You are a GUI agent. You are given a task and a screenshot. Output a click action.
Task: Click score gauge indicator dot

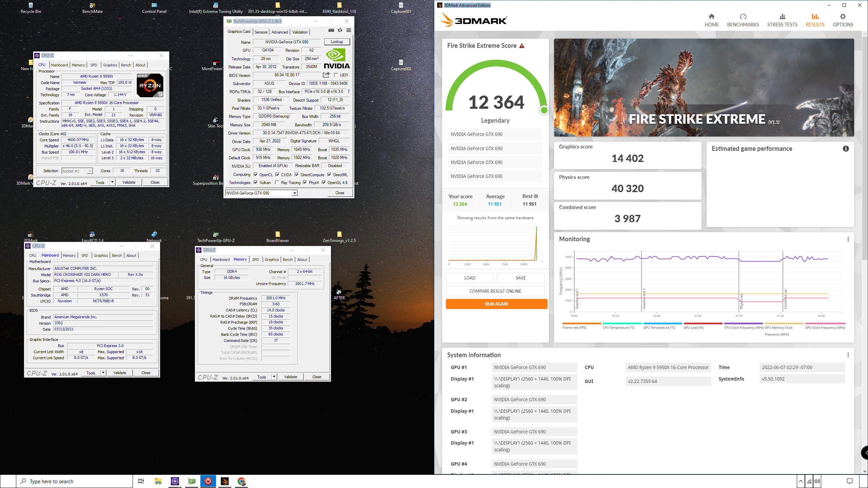pyautogui.click(x=544, y=110)
